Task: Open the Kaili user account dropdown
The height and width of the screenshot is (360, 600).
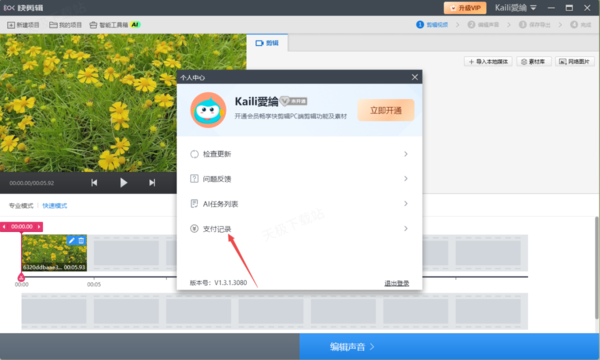Action: [515, 8]
